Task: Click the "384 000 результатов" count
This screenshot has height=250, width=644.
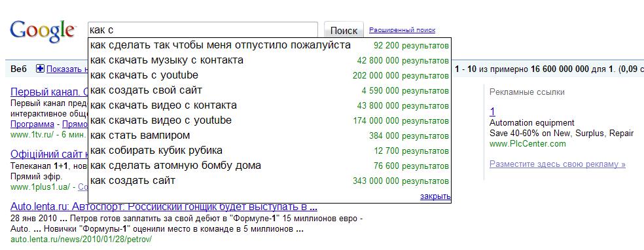Action: (409, 136)
